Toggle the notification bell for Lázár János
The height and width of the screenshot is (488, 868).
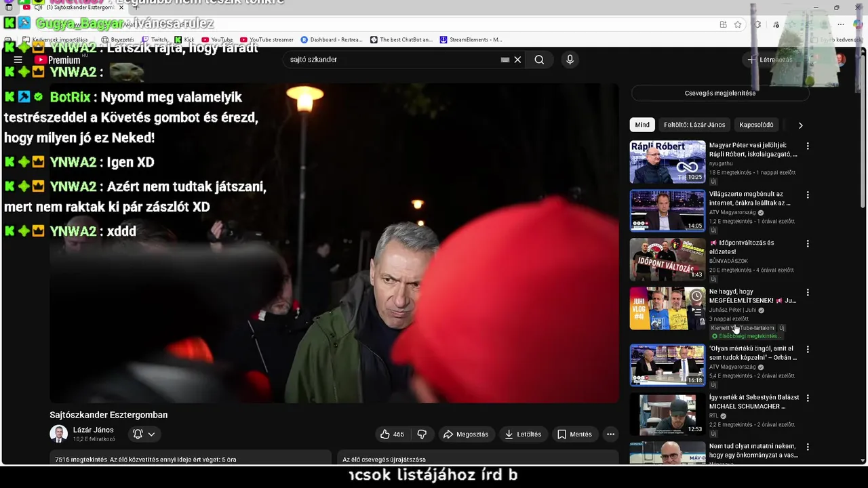[138, 434]
